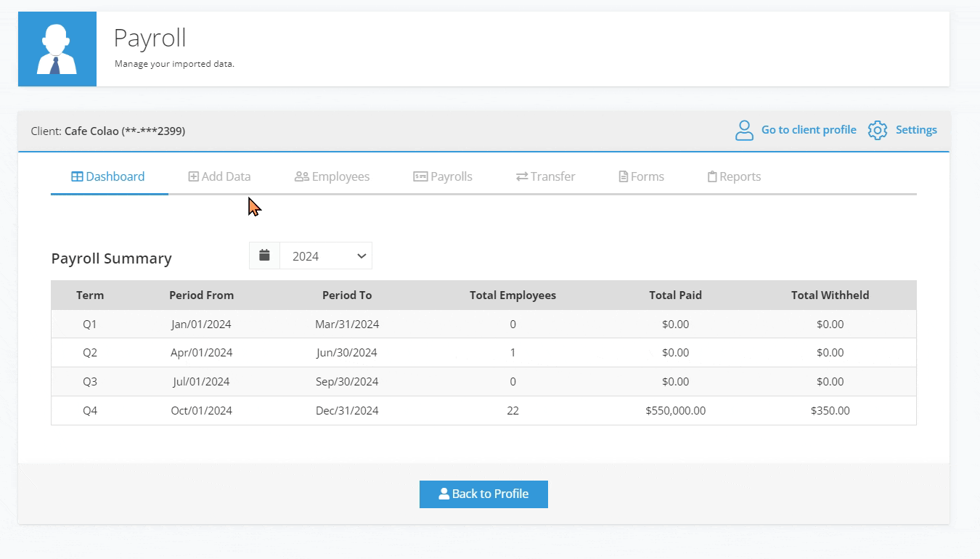Click the Total Paid column header
This screenshot has width=980, height=559.
pos(675,295)
